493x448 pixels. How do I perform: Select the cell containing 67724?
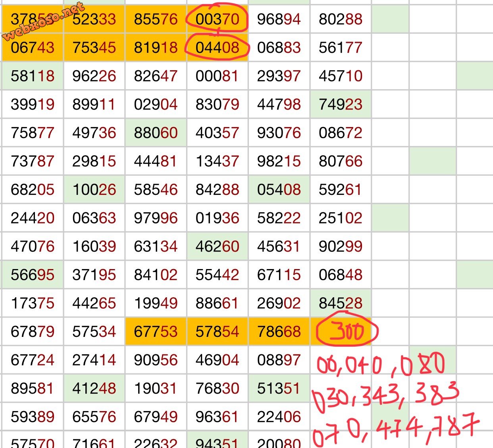pos(33,360)
